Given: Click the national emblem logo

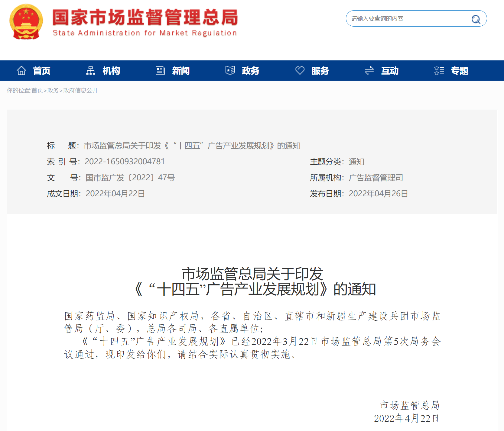Looking at the screenshot, I should pyautogui.click(x=26, y=22).
